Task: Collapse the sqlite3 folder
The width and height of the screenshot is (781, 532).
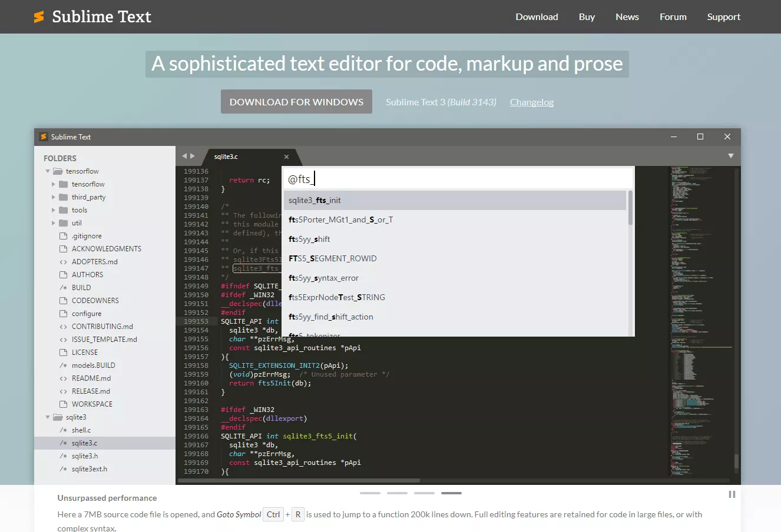Action: point(48,417)
